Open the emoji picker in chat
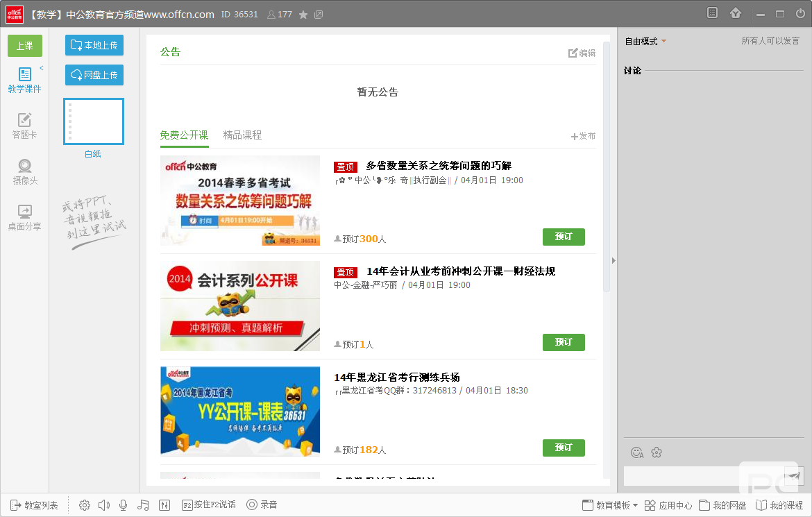Screen dimensions: 812x517 point(637,452)
